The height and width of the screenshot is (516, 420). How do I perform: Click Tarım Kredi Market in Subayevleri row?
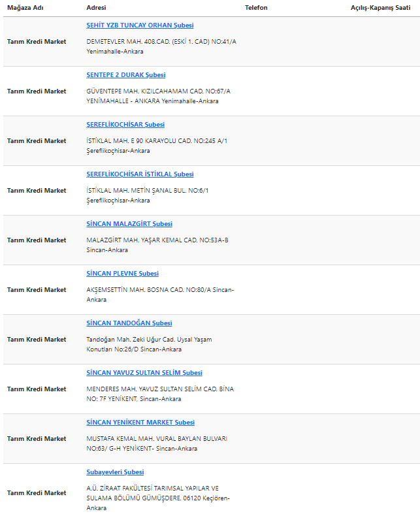point(37,493)
